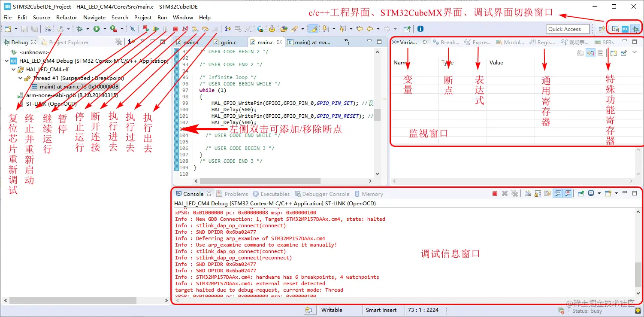Click the red Terminate icon in Console toolbar

(495, 194)
